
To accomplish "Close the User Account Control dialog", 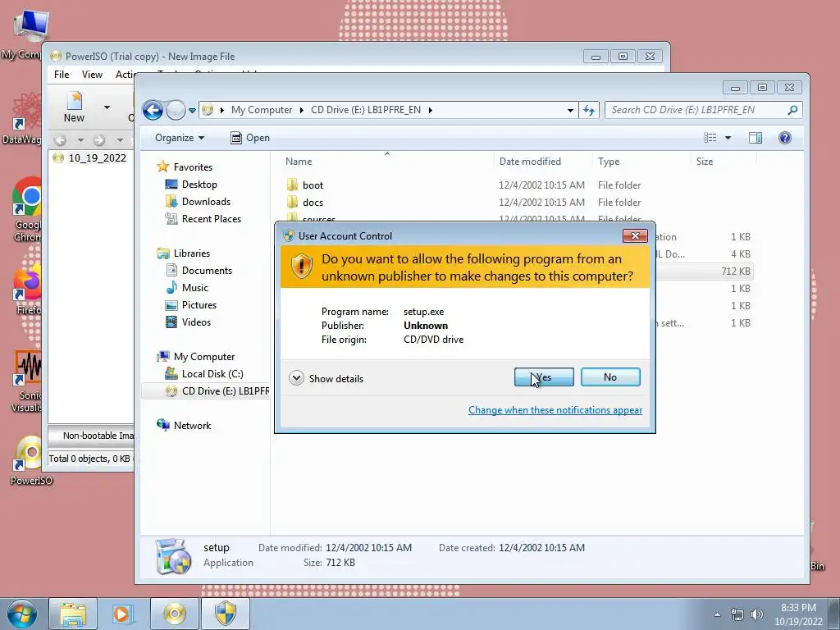I will (635, 235).
